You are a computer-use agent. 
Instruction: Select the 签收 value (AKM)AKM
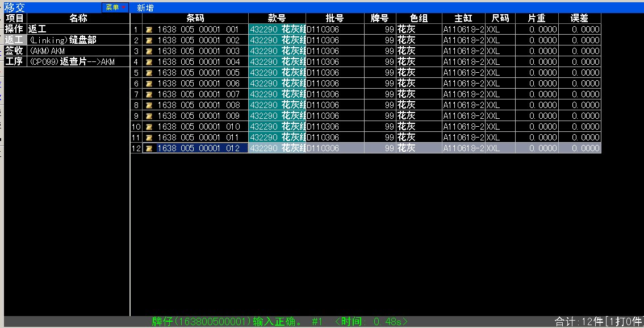[x=78, y=51]
